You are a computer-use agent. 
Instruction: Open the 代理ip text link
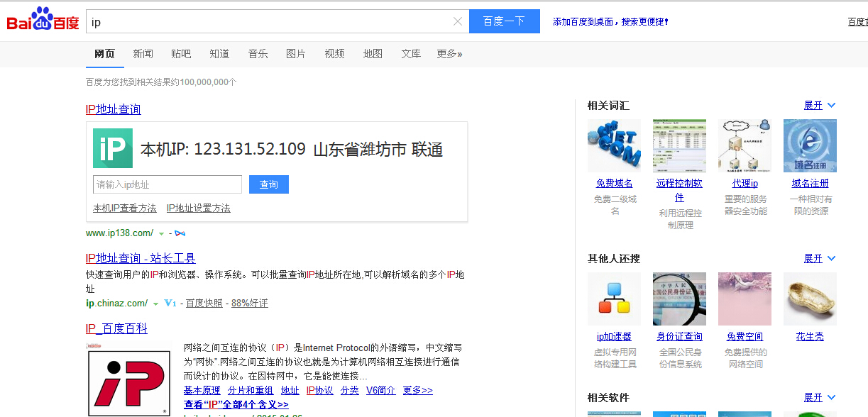pos(745,183)
